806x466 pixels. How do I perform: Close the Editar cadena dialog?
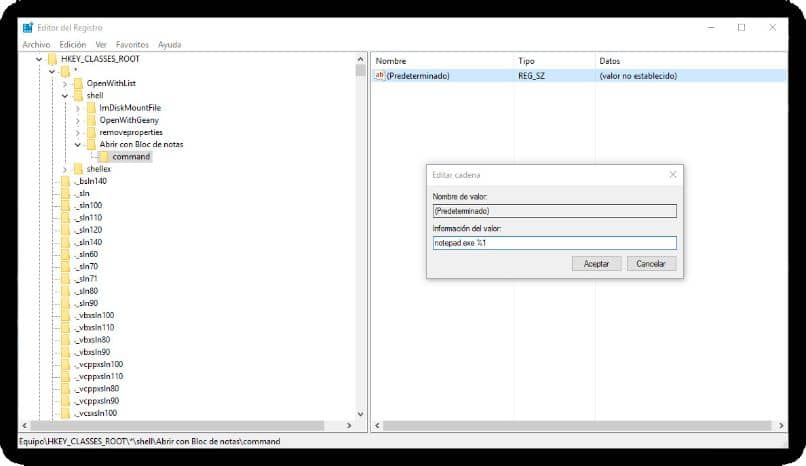pyautogui.click(x=673, y=175)
